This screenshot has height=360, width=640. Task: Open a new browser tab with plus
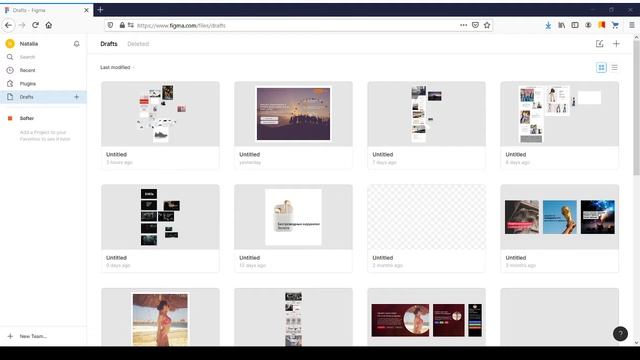pos(100,10)
